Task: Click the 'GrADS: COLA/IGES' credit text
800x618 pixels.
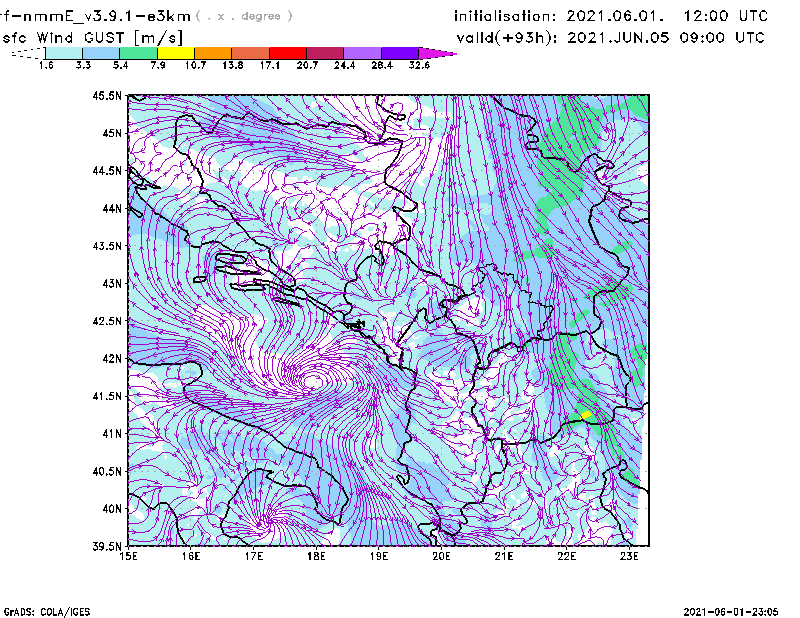Action: 47,611
